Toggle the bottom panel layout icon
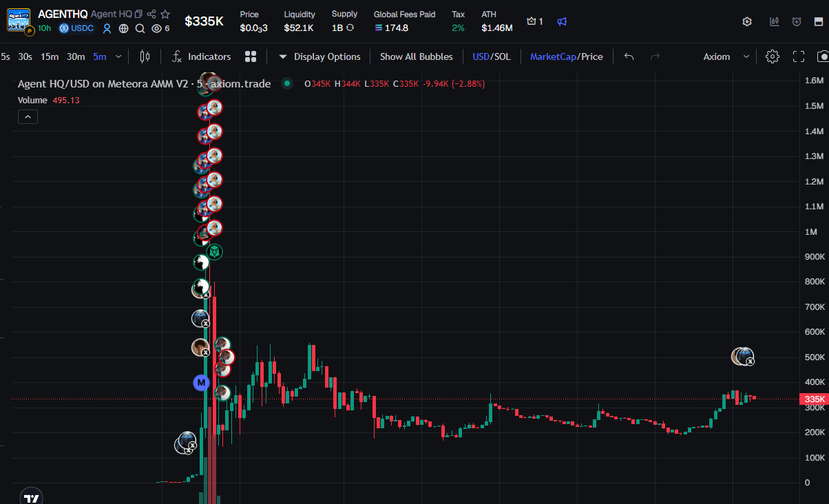This screenshot has width=829, height=504. click(x=819, y=21)
